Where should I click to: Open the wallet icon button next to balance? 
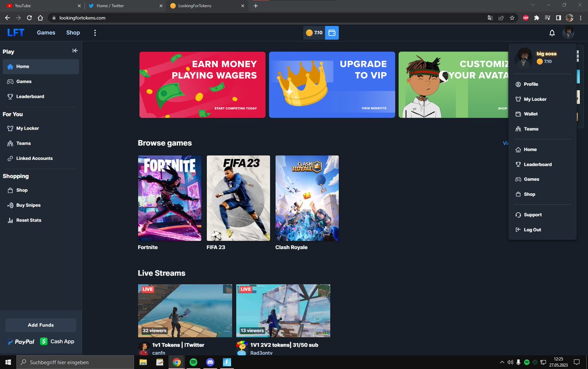coord(332,33)
